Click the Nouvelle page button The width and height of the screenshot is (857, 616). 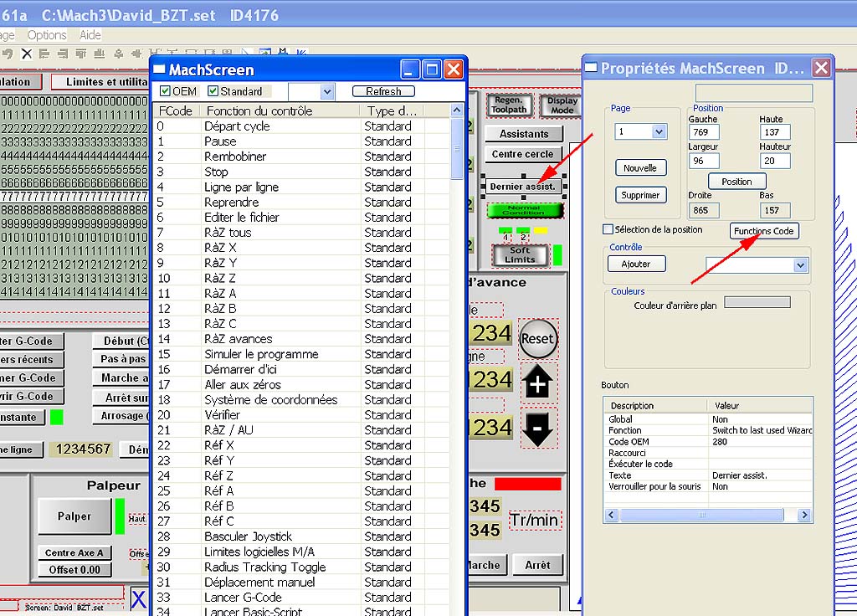point(640,167)
